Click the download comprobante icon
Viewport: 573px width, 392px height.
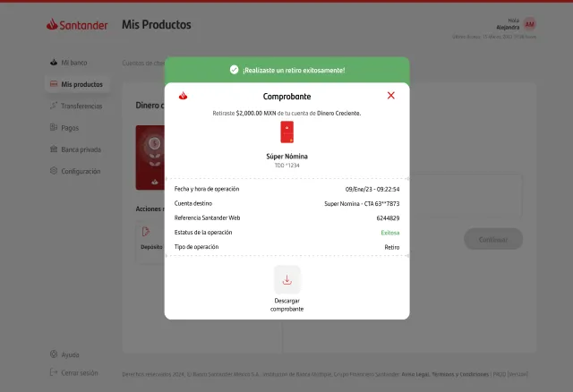pyautogui.click(x=286, y=279)
